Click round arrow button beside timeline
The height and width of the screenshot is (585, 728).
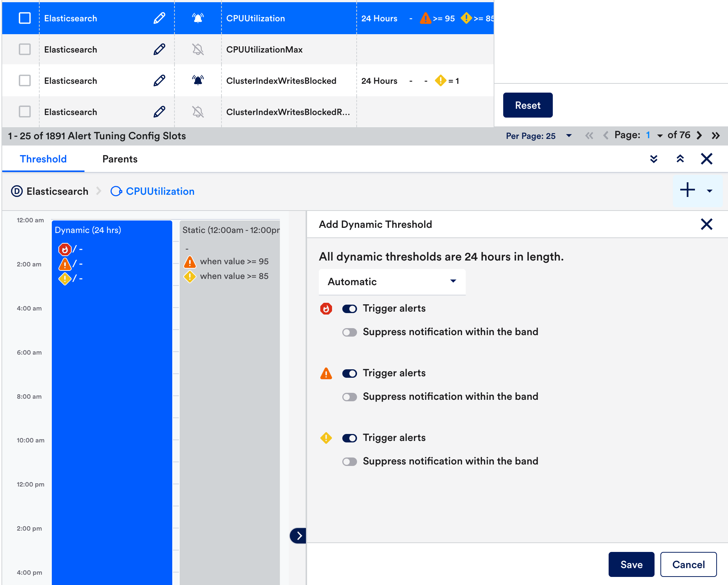click(x=299, y=535)
